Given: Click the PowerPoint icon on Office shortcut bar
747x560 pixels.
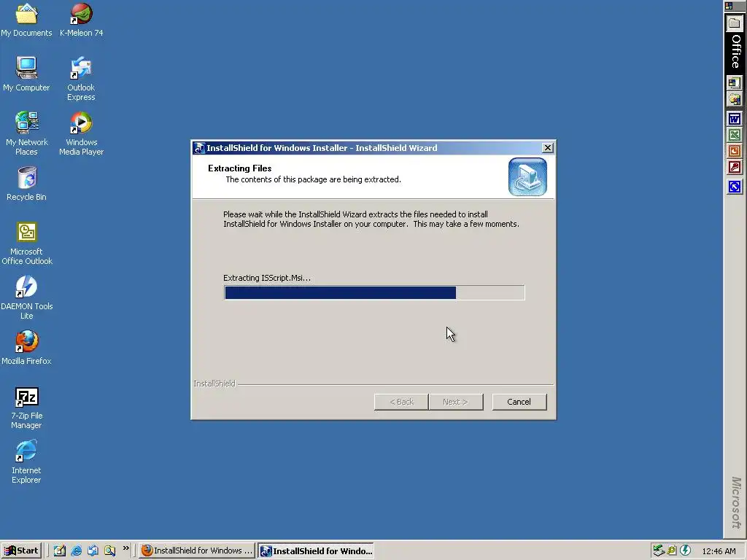Looking at the screenshot, I should pyautogui.click(x=734, y=151).
